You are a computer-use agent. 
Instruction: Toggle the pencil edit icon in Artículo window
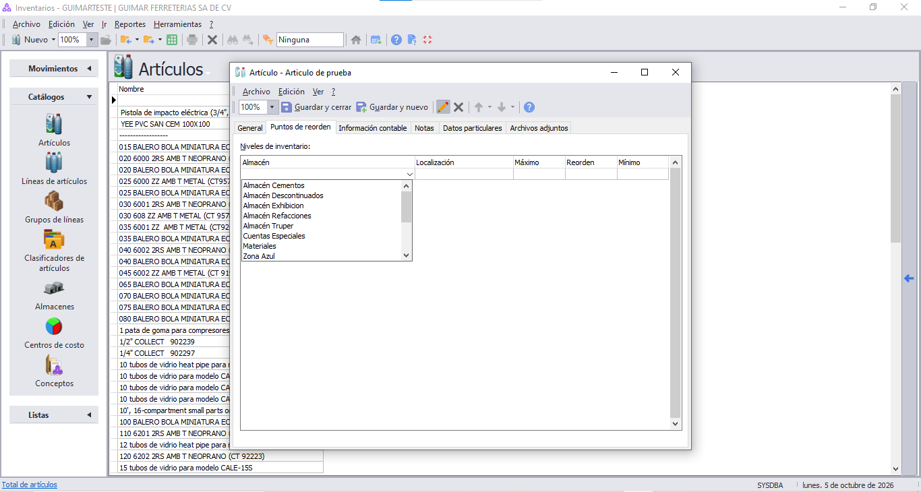(443, 107)
